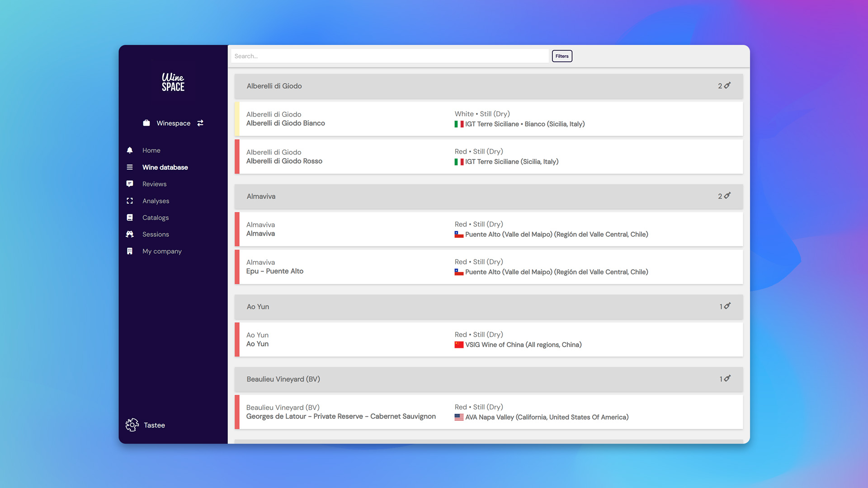Open the Reviews menu item
This screenshot has width=868, height=488.
coord(154,184)
